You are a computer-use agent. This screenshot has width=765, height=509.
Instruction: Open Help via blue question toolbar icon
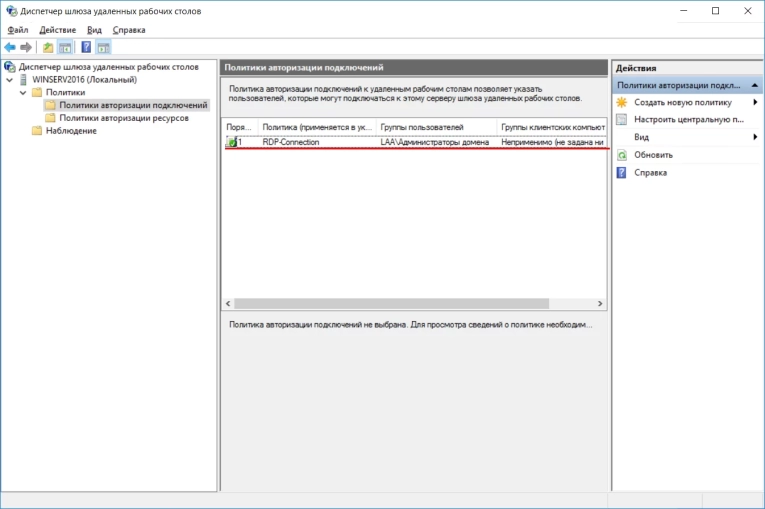86,47
